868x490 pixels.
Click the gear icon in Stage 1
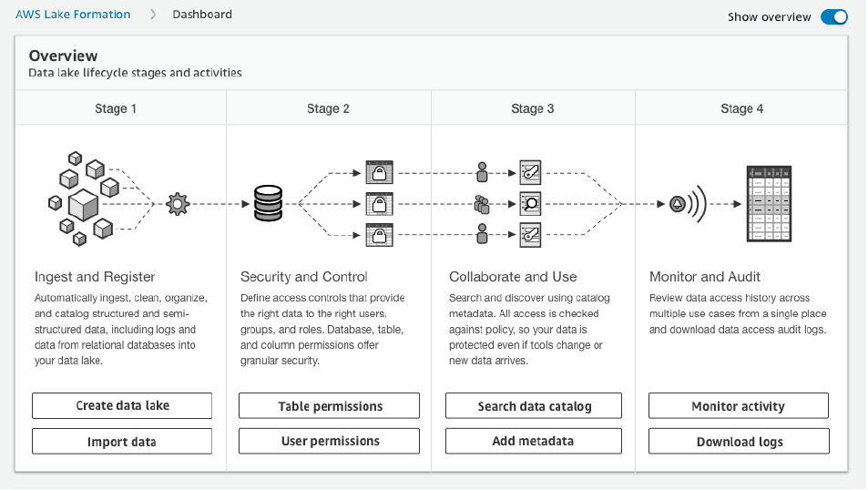178,204
